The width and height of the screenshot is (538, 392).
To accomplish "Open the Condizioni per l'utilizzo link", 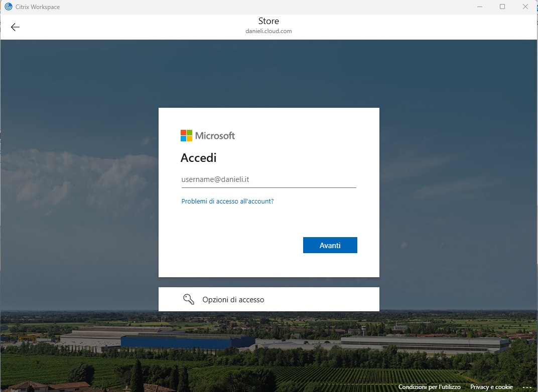I will click(429, 387).
